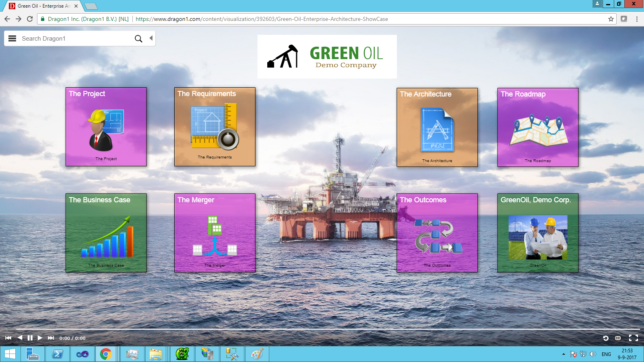Go to previous step in player
This screenshot has height=362, width=644.
(20, 338)
